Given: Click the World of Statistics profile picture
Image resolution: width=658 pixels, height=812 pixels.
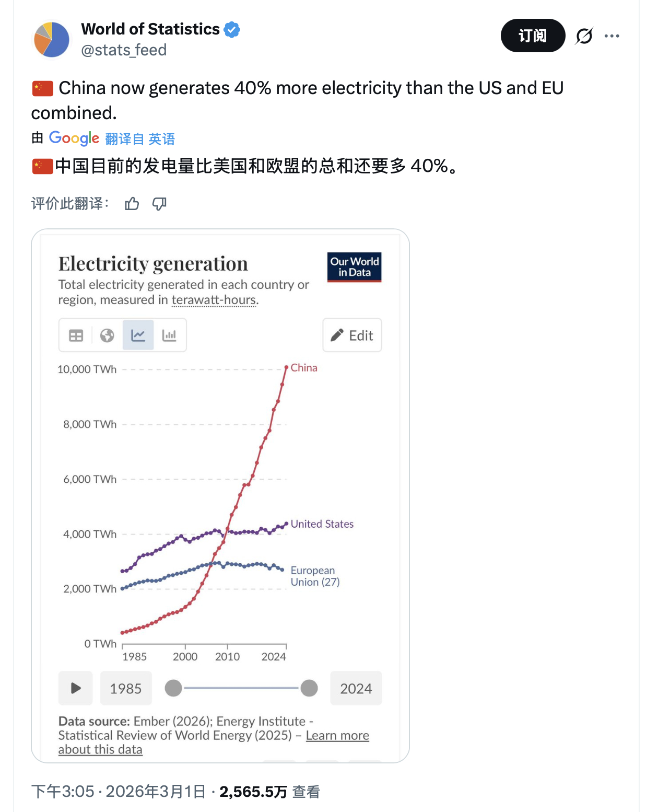Looking at the screenshot, I should click(x=51, y=39).
